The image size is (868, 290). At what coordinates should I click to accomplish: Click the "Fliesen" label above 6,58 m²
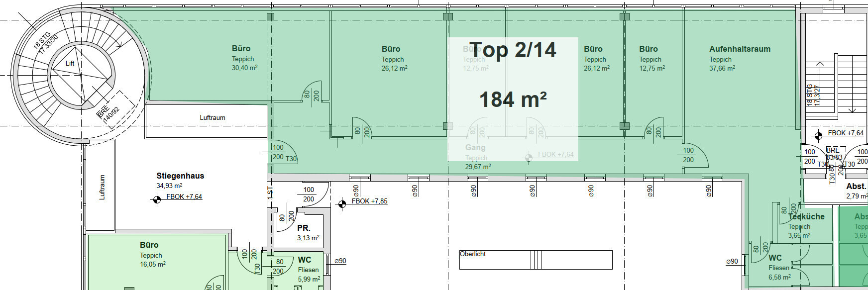(x=779, y=268)
